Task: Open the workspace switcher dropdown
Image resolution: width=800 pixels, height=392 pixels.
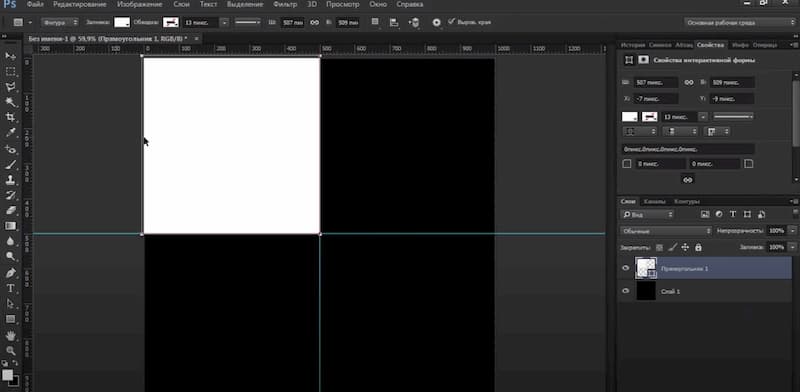Action: pos(740,22)
